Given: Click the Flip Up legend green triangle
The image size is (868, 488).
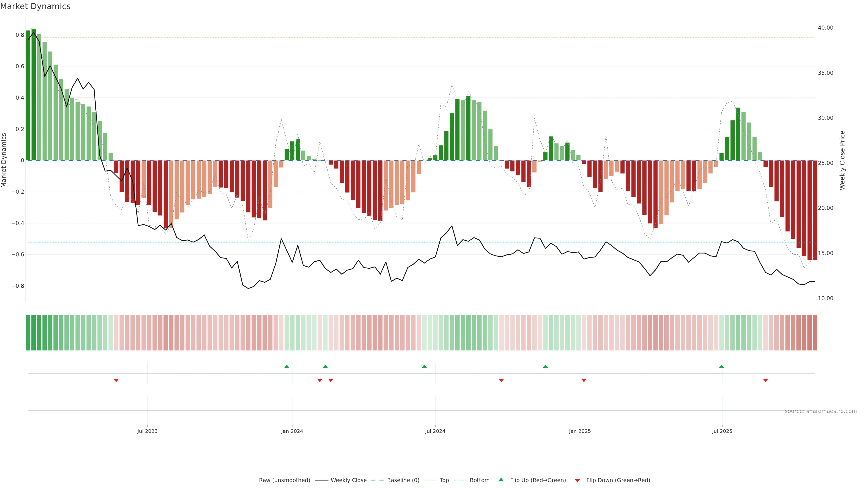Looking at the screenshot, I should 501,480.
